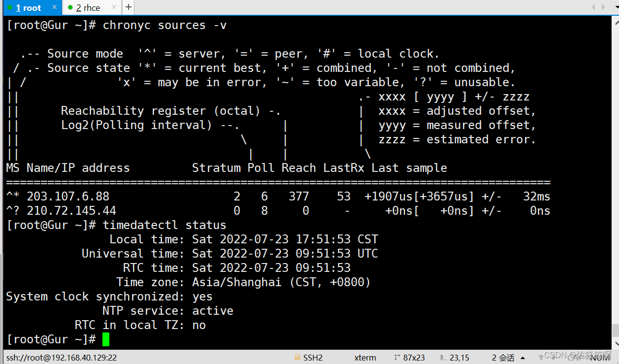Click the "Stratum" column header
The height and width of the screenshot is (364, 619).
(x=216, y=168)
